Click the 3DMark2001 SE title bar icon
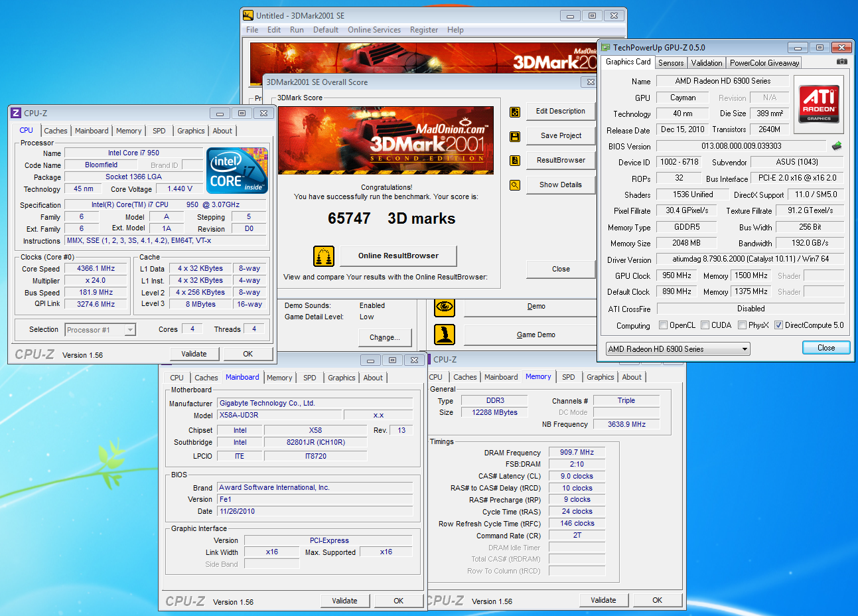The width and height of the screenshot is (858, 616). (x=248, y=15)
